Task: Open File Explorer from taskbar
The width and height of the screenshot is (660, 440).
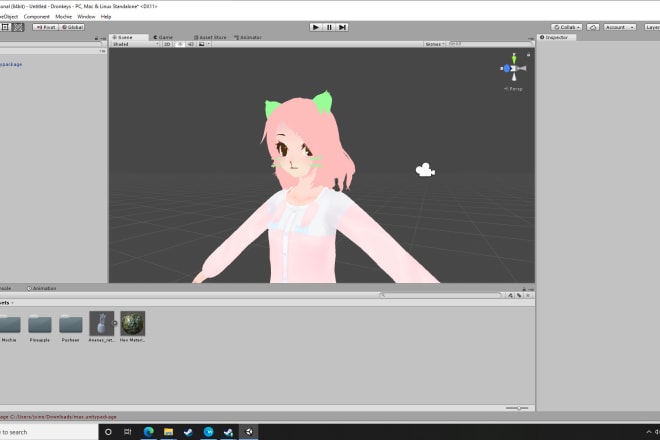Action: click(168, 432)
